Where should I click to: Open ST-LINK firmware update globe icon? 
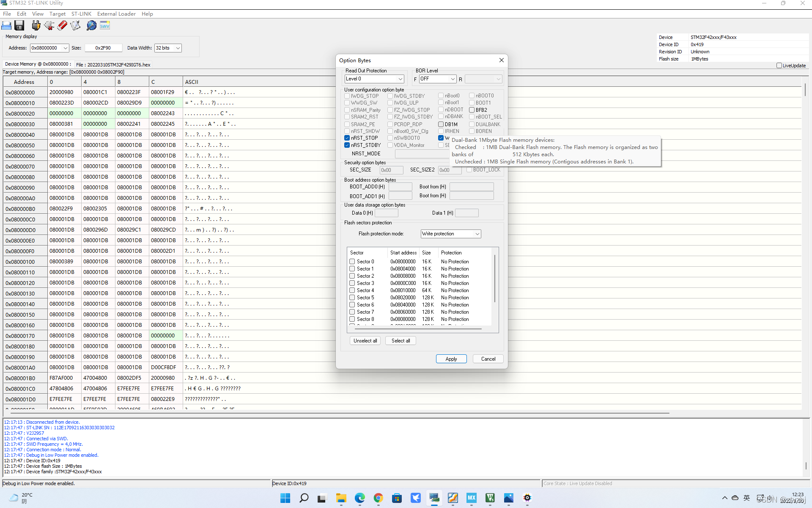coord(91,25)
